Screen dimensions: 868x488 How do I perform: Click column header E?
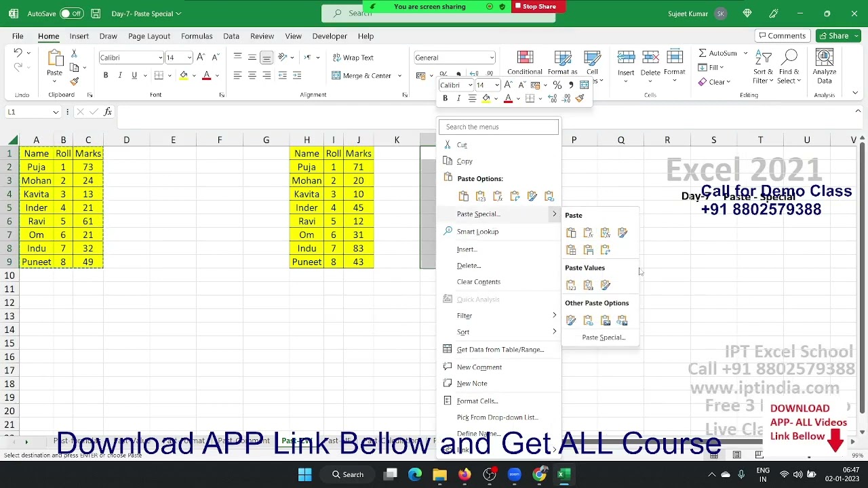click(x=173, y=140)
